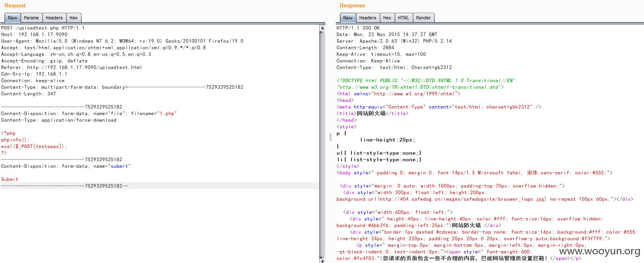Screen dimensions: 644x263
Task: Click the Accept-Encoding: gzip, deflate line
Action: (44, 61)
